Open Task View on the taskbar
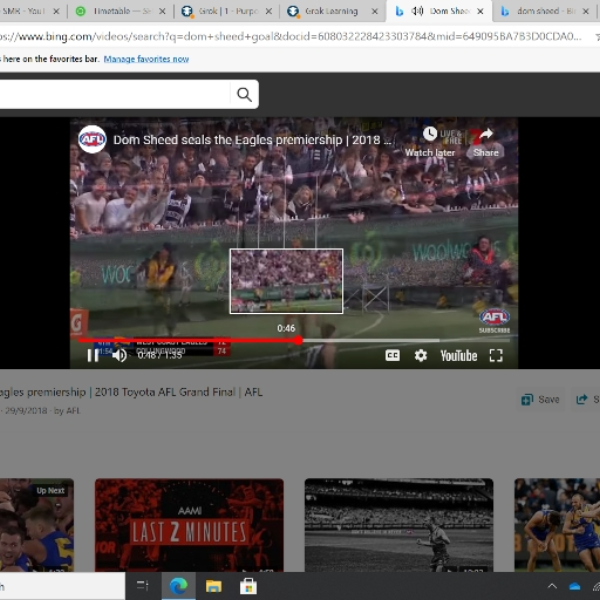This screenshot has width=600, height=600. pyautogui.click(x=143, y=586)
